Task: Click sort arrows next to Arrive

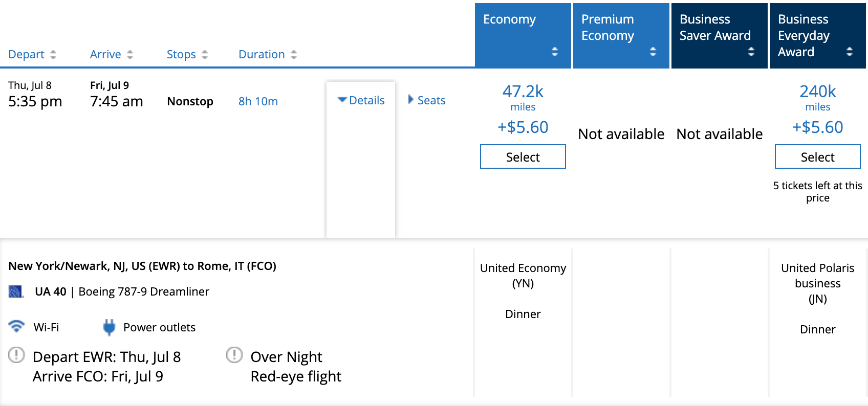Action: coord(130,55)
